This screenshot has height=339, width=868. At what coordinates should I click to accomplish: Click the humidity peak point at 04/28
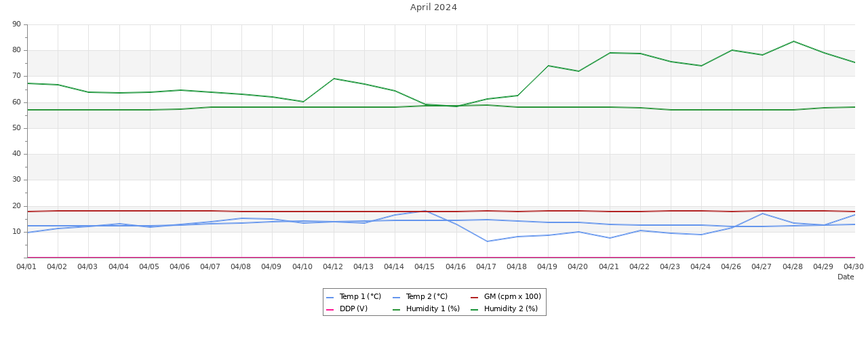point(793,41)
